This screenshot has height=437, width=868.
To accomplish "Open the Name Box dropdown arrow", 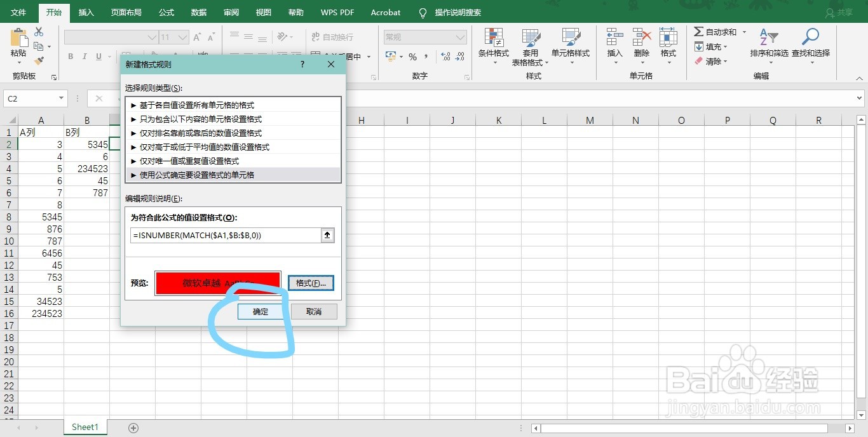I will [60, 98].
